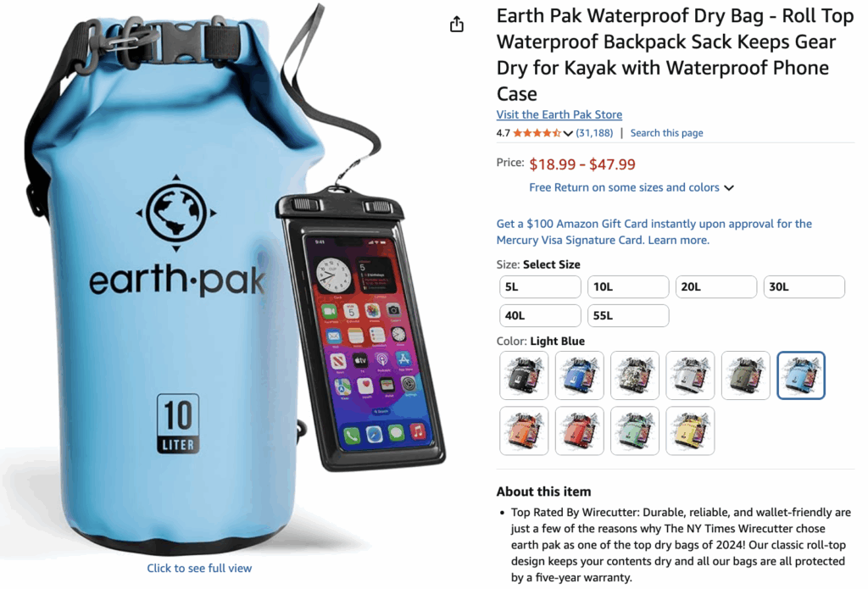Choose the 10L size option
This screenshot has height=589, width=868.
(x=628, y=286)
